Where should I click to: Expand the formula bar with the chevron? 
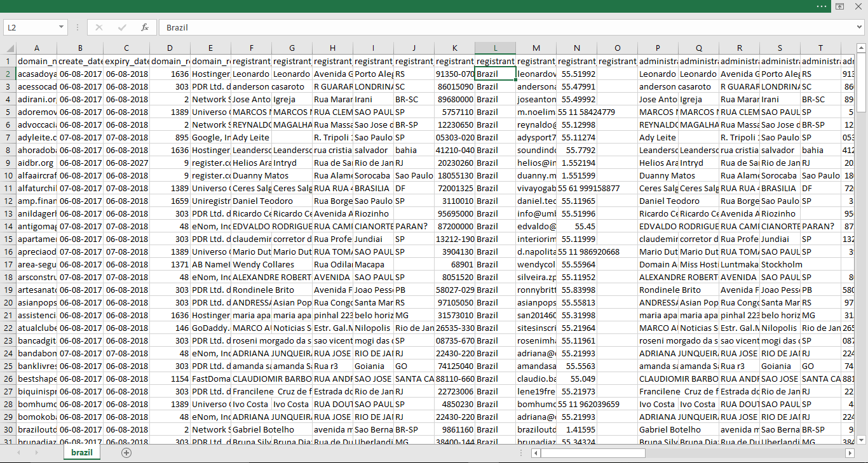point(858,27)
